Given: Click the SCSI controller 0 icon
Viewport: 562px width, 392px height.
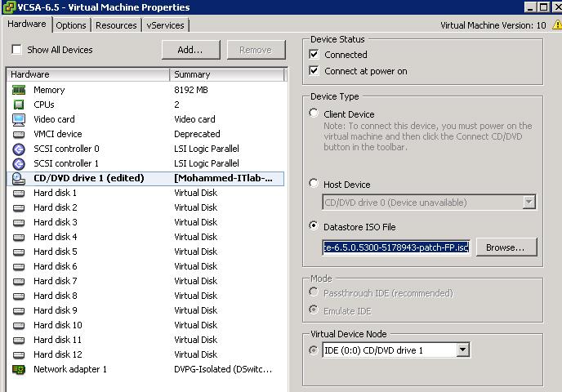Looking at the screenshot, I should [x=19, y=149].
